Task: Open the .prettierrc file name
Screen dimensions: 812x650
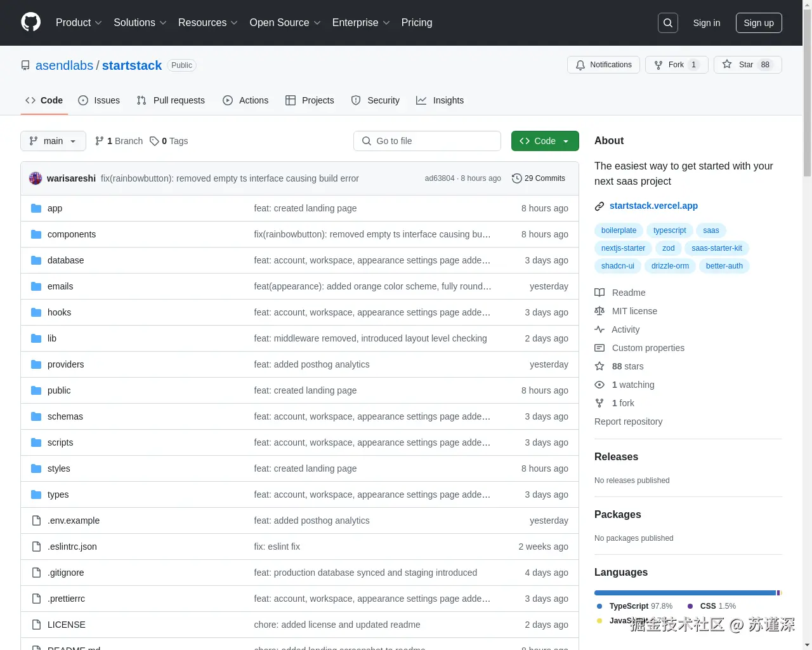Action: pos(66,599)
